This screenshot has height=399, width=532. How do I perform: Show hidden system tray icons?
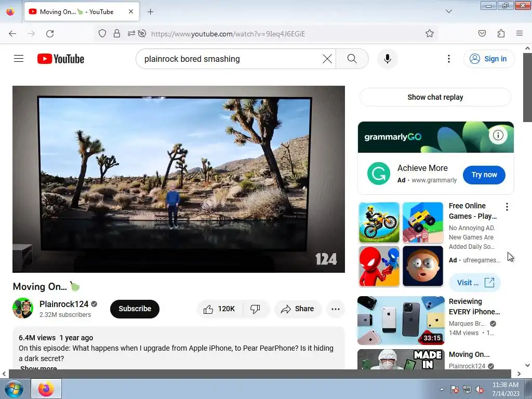(442, 389)
